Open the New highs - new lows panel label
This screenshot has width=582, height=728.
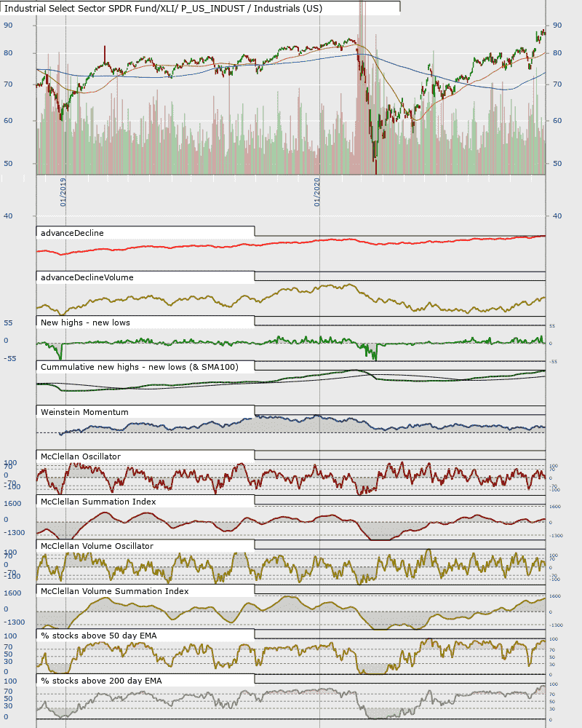coord(85,323)
